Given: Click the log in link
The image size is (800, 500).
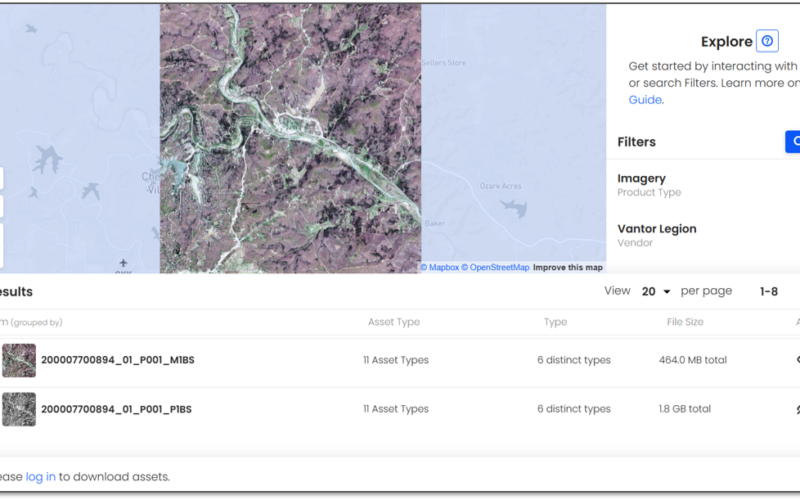Looking at the screenshot, I should coord(40,477).
